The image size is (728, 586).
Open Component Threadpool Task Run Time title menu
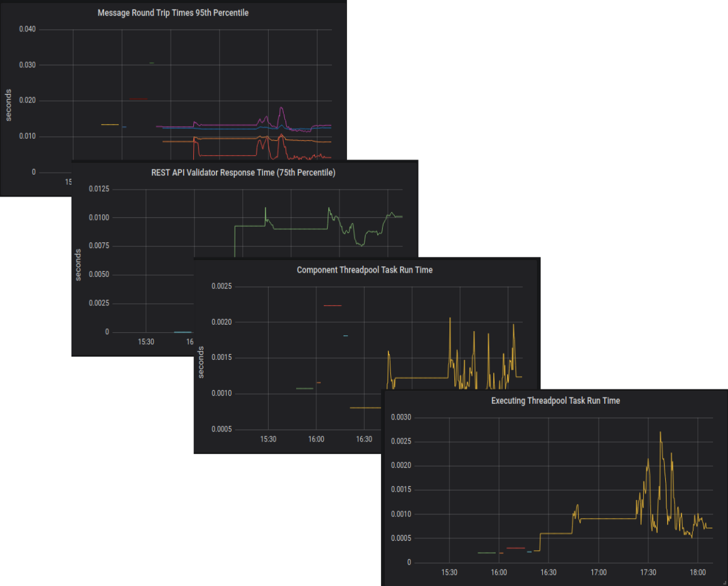(x=365, y=270)
